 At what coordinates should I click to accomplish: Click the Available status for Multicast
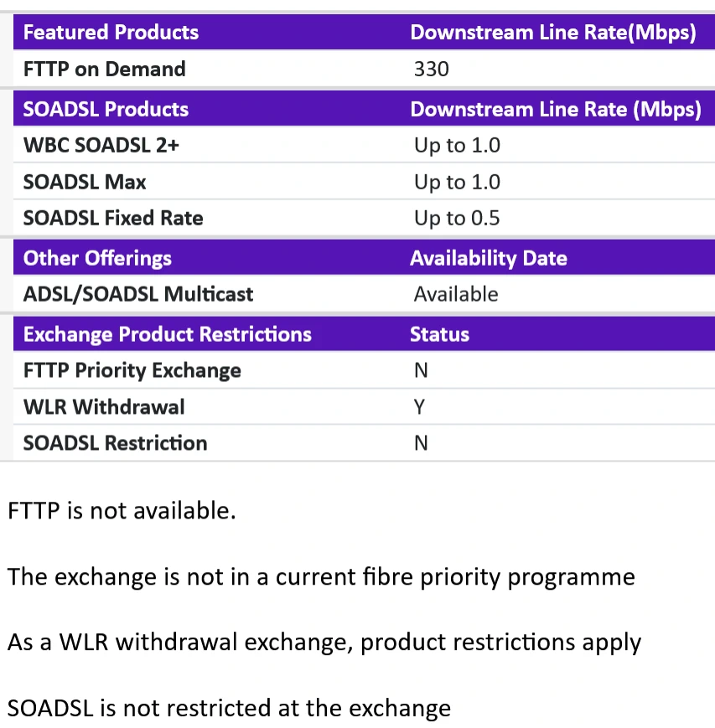[455, 294]
